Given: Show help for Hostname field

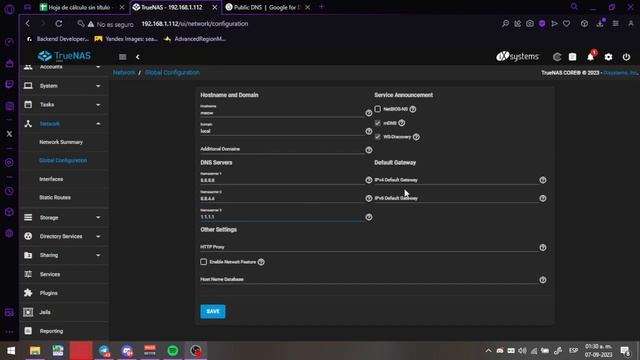Looking at the screenshot, I should click(369, 113).
